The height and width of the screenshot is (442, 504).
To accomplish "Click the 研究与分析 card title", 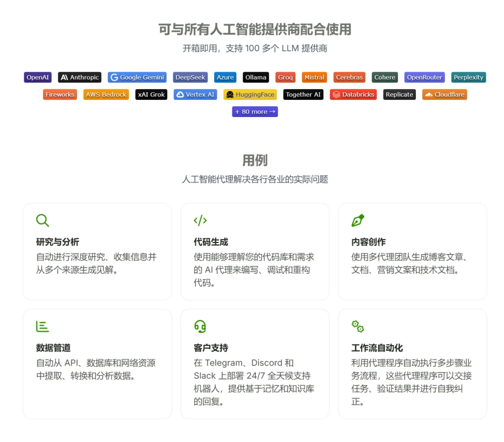I will click(57, 242).
